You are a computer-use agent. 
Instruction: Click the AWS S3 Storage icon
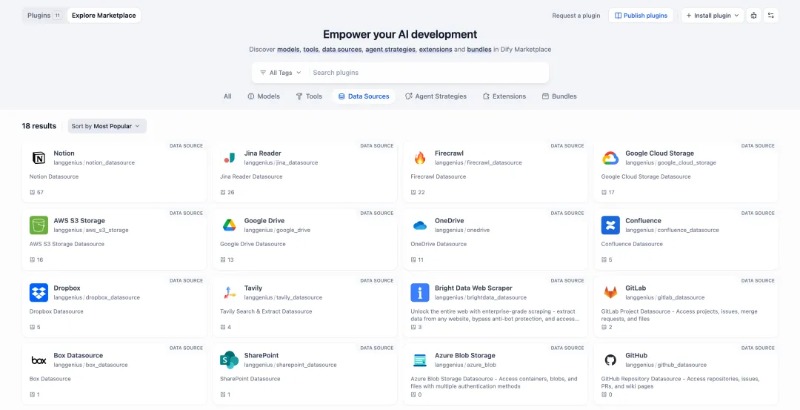(39, 225)
